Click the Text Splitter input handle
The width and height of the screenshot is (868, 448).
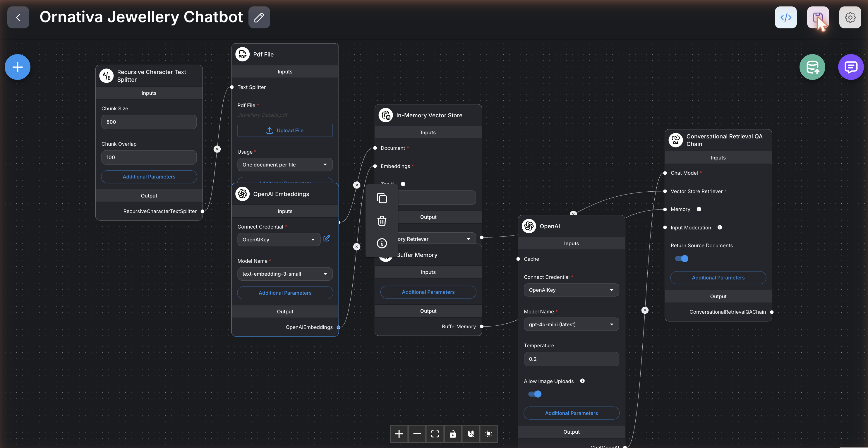231,87
